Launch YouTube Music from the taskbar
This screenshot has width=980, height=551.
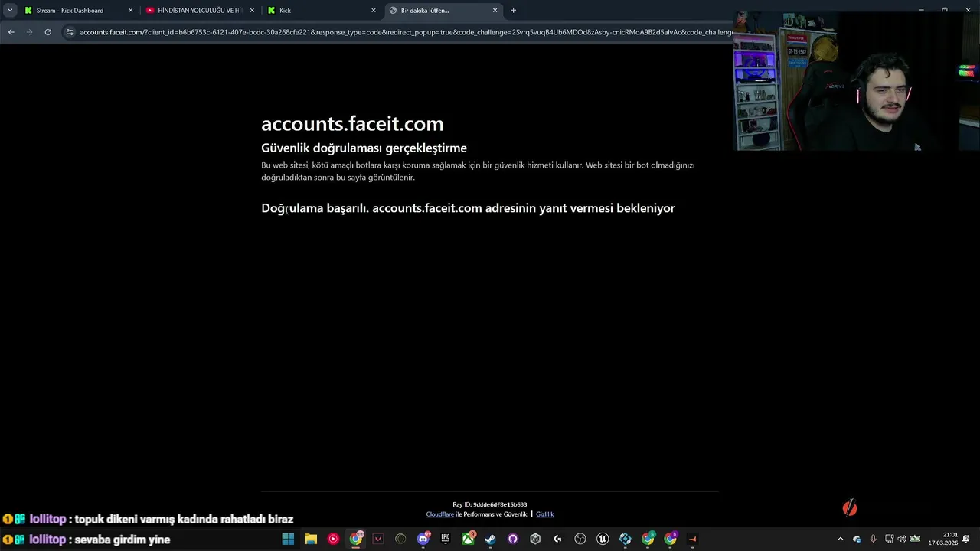[333, 539]
